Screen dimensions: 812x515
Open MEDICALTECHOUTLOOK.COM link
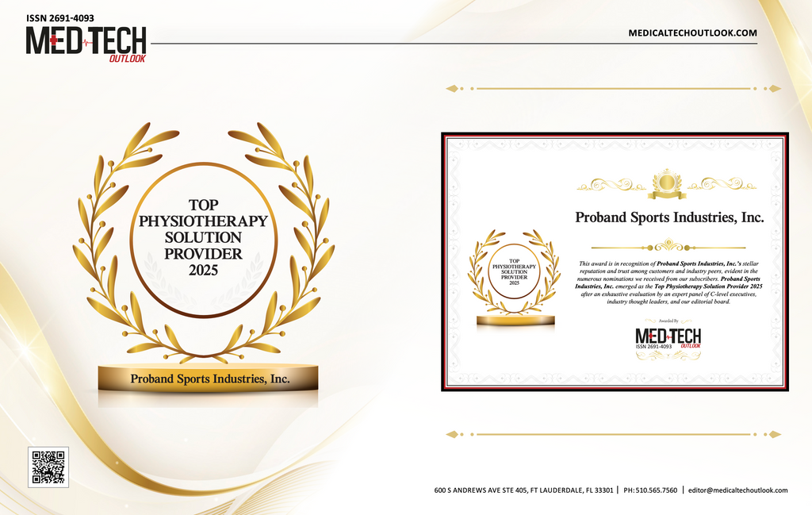(691, 32)
